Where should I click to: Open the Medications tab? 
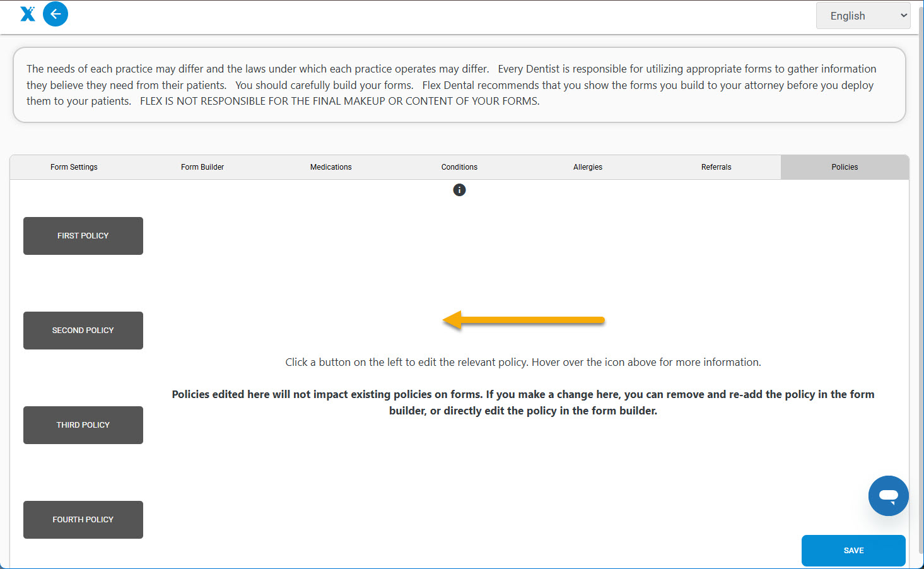tap(331, 167)
